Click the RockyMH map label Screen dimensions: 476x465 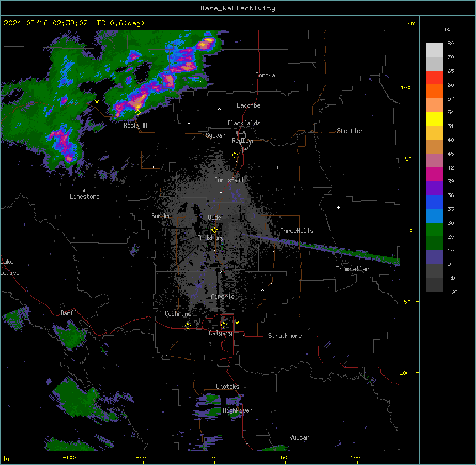coord(135,125)
